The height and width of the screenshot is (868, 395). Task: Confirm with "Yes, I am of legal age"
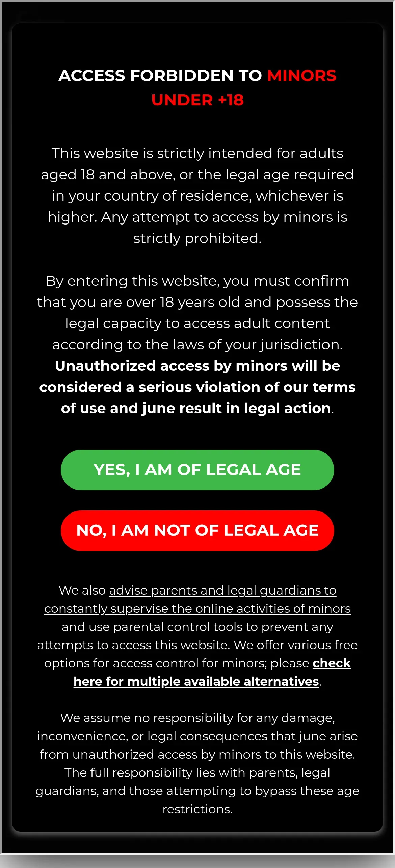197,470
